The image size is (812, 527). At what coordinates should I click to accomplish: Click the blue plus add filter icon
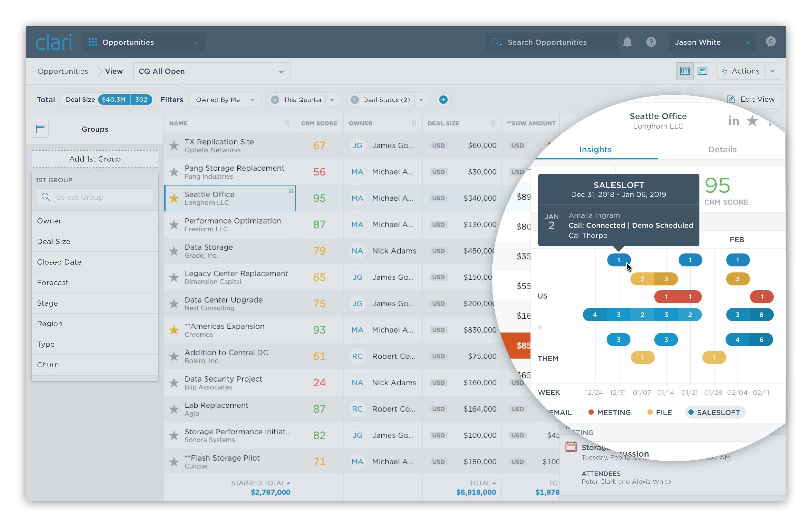pyautogui.click(x=443, y=100)
